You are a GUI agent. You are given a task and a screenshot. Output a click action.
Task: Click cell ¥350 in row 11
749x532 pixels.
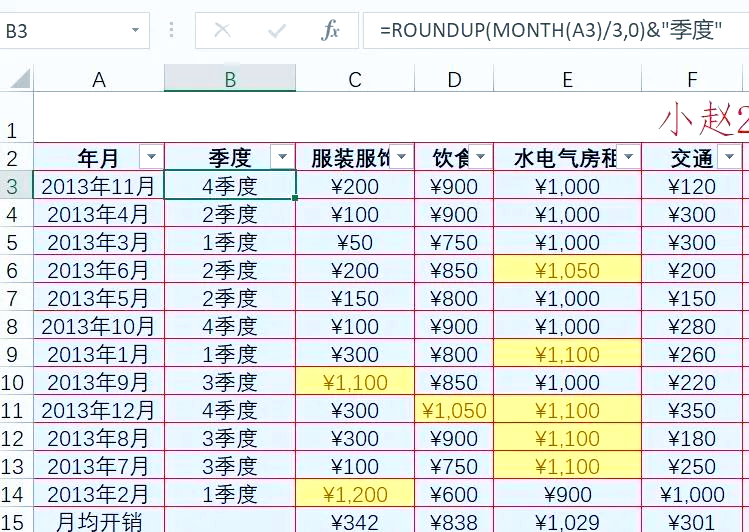click(692, 409)
